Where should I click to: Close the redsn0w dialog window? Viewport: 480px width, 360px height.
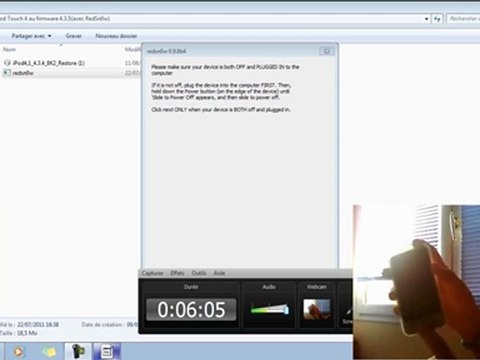point(326,51)
